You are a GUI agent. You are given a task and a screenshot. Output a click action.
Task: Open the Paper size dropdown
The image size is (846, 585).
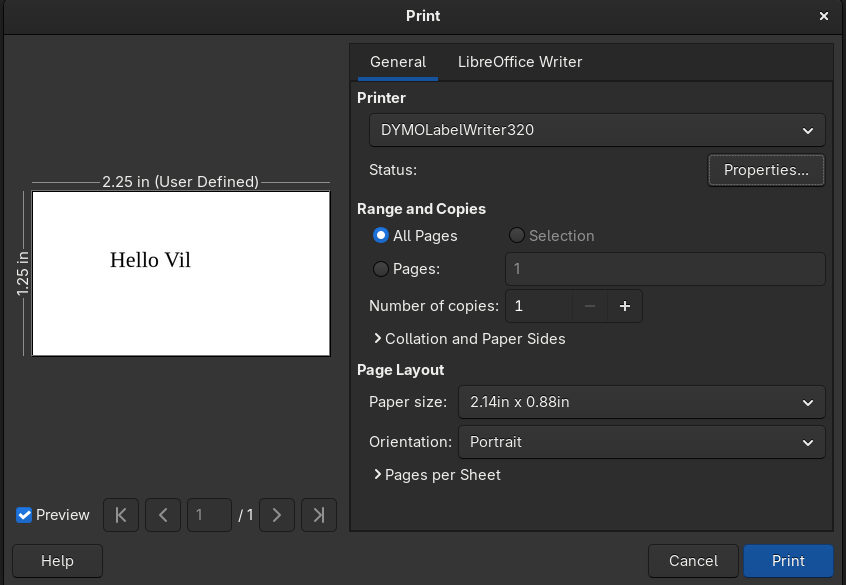click(640, 402)
